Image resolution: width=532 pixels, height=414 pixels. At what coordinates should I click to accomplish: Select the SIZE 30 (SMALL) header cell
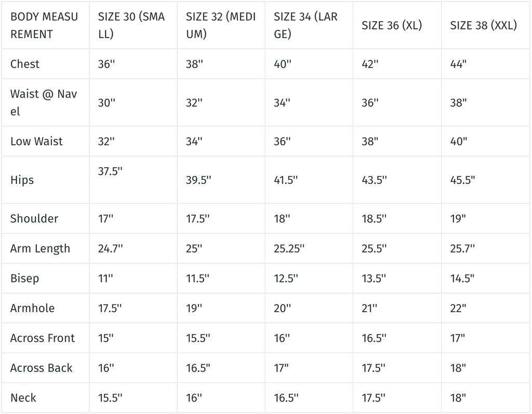click(131, 25)
